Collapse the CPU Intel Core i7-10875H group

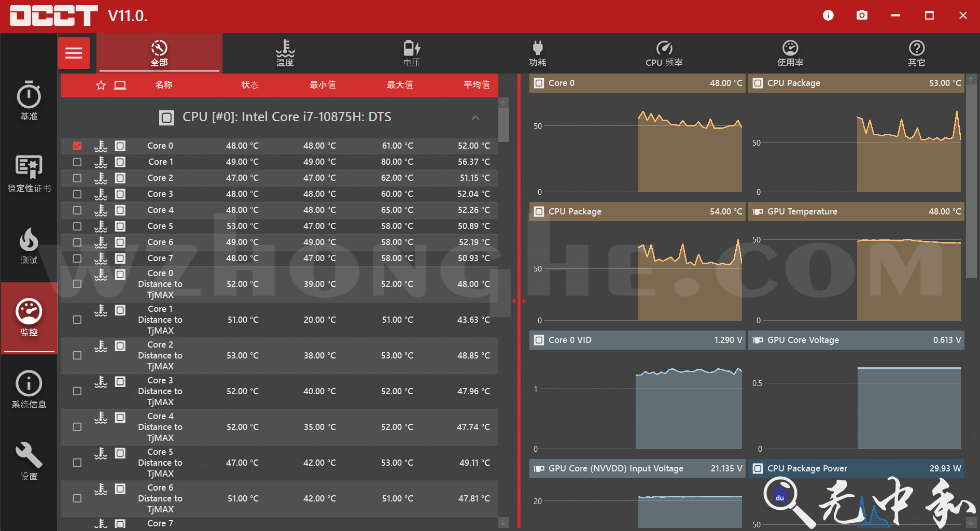475,118
